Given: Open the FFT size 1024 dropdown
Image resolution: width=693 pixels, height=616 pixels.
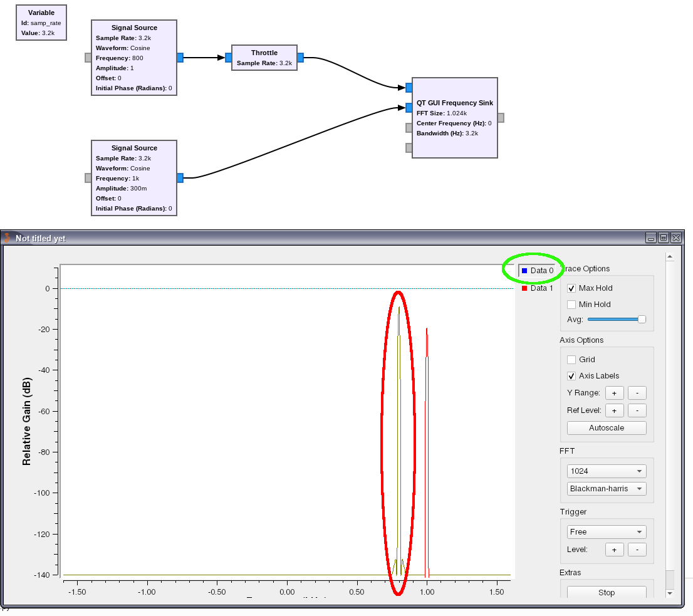Looking at the screenshot, I should click(x=606, y=471).
